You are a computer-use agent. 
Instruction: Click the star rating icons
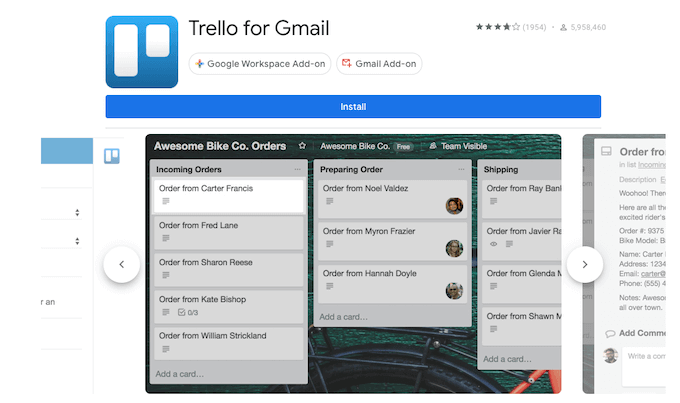(497, 27)
